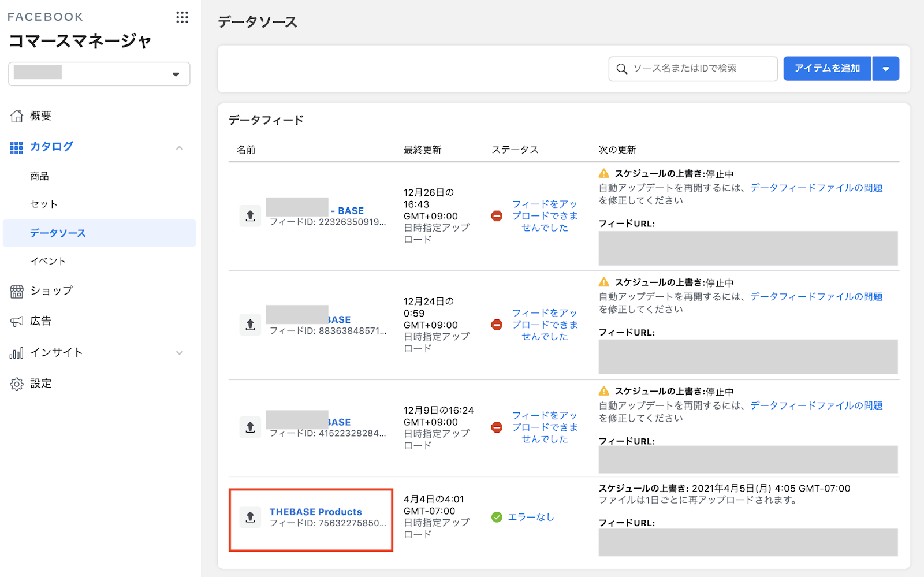Click the megaphone ads icon
Viewport: 924px width, 577px height.
click(17, 322)
